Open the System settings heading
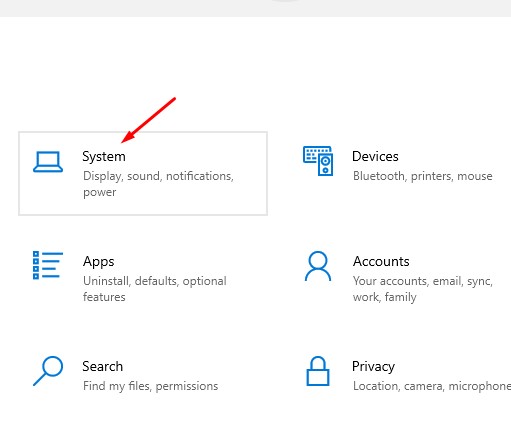This screenshot has width=511, height=444. click(104, 157)
